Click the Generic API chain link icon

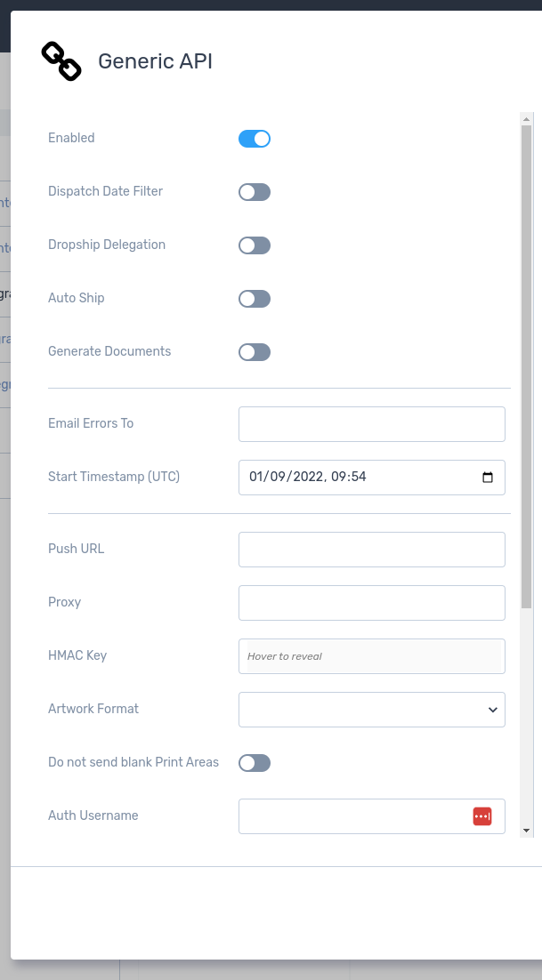[61, 61]
